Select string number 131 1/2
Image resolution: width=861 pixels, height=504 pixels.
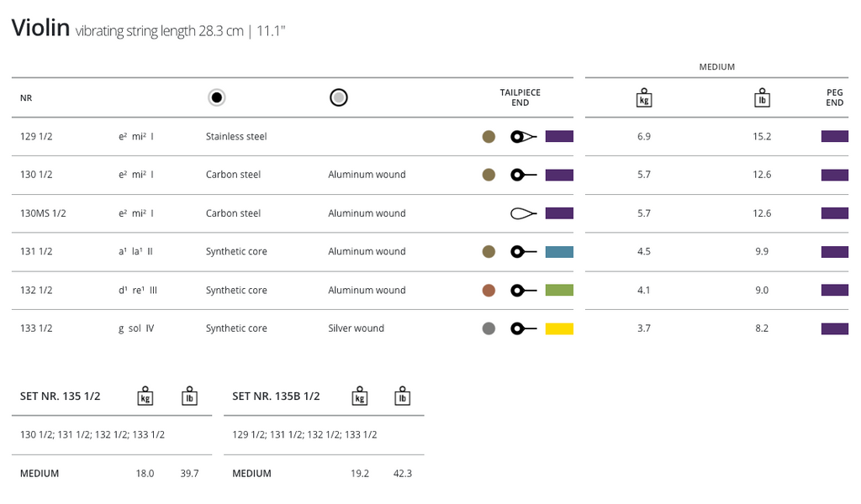36,252
